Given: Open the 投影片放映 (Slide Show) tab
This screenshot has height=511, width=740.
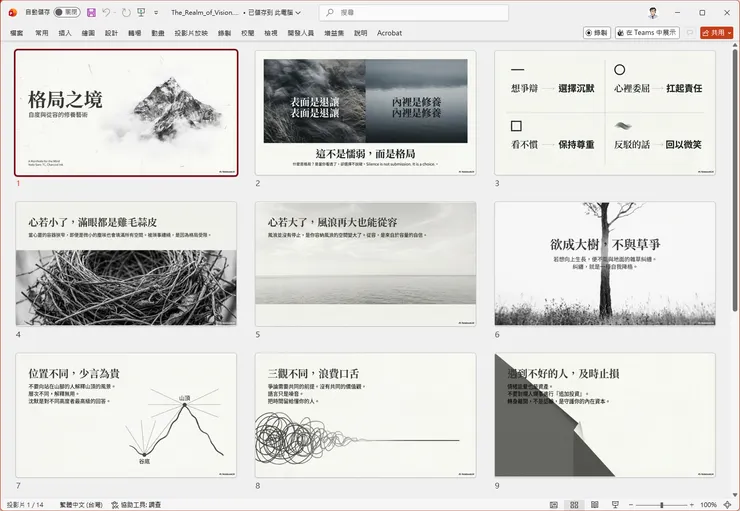Looking at the screenshot, I should [191, 33].
